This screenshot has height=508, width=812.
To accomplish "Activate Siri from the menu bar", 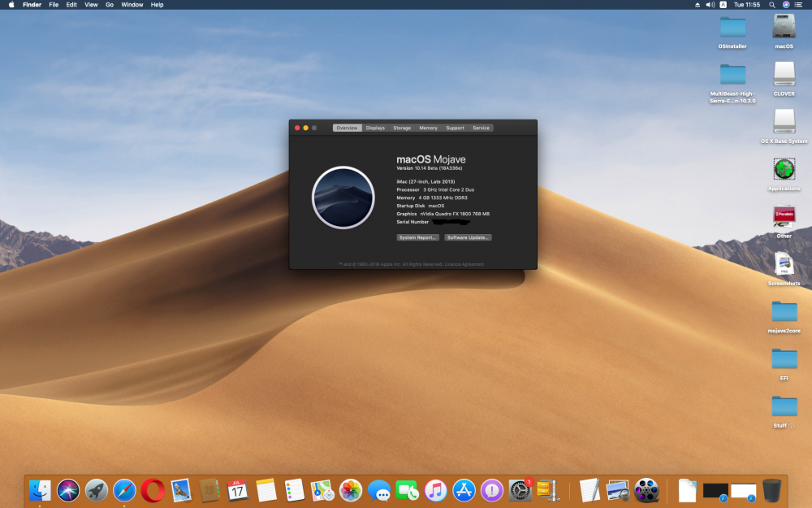I will [786, 5].
